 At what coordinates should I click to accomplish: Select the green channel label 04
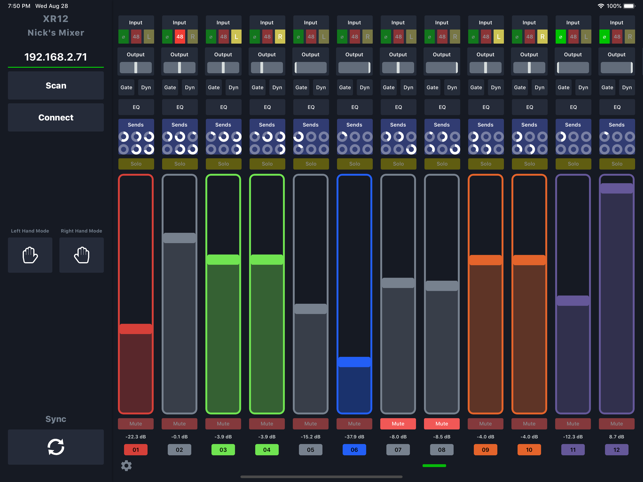267,450
